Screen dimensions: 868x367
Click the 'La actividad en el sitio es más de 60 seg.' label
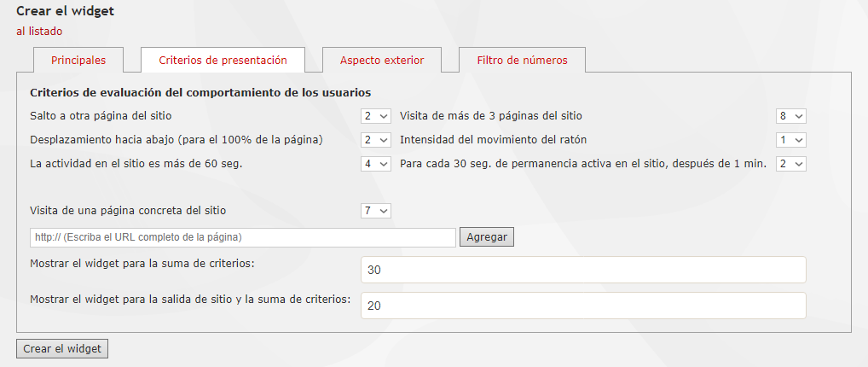[136, 164]
